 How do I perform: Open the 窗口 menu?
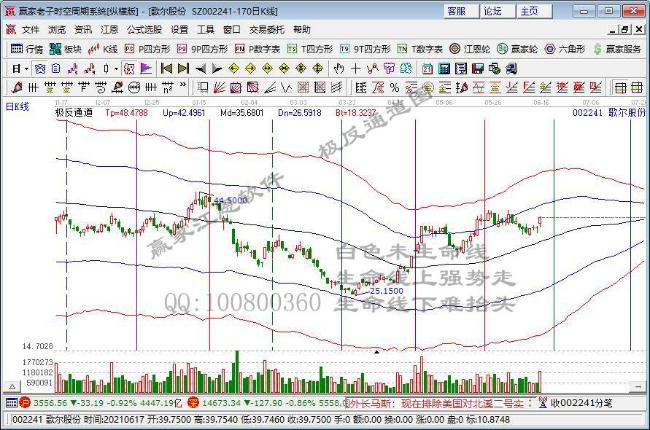click(x=231, y=29)
